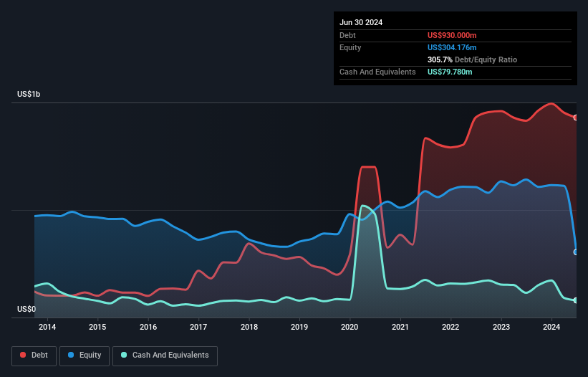Click the 2018 x-axis label
Viewport: 588px width, 377px height.
[x=249, y=327]
